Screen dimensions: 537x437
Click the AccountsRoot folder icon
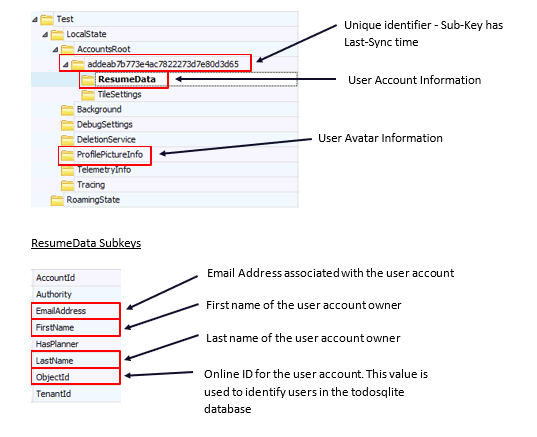[67, 49]
